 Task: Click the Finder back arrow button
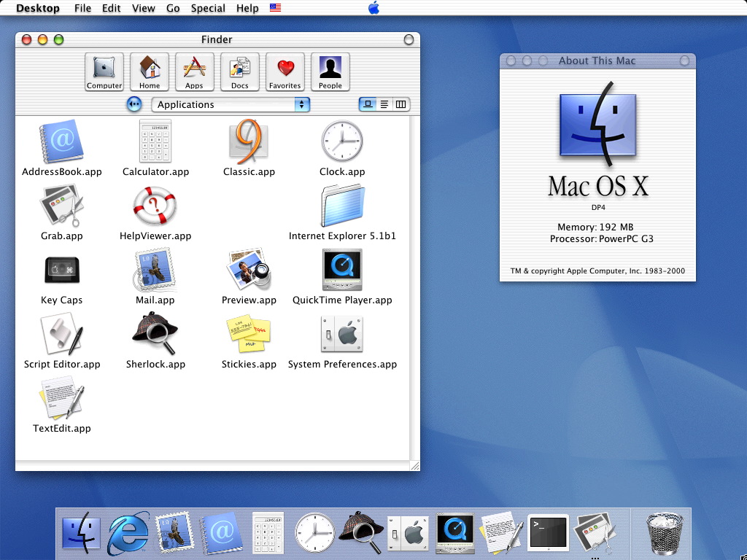point(134,104)
